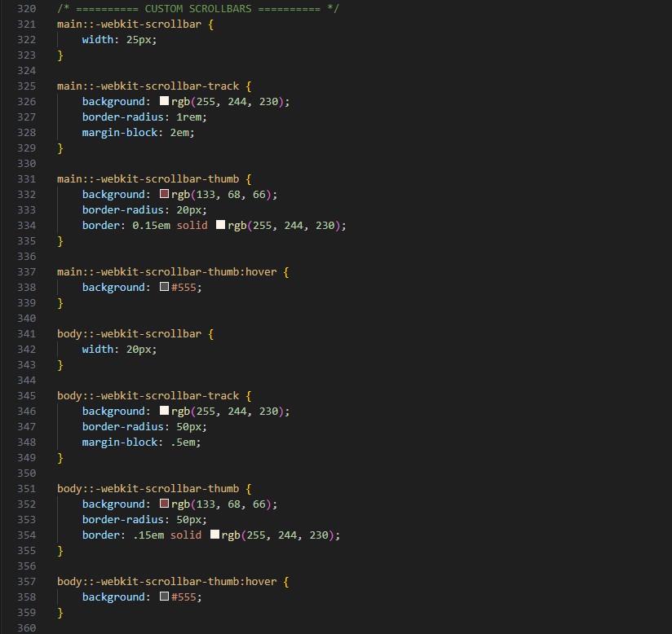Click rgb(255, 244, 230) on line 346
The width and height of the screenshot is (672, 634).
[x=228, y=412]
